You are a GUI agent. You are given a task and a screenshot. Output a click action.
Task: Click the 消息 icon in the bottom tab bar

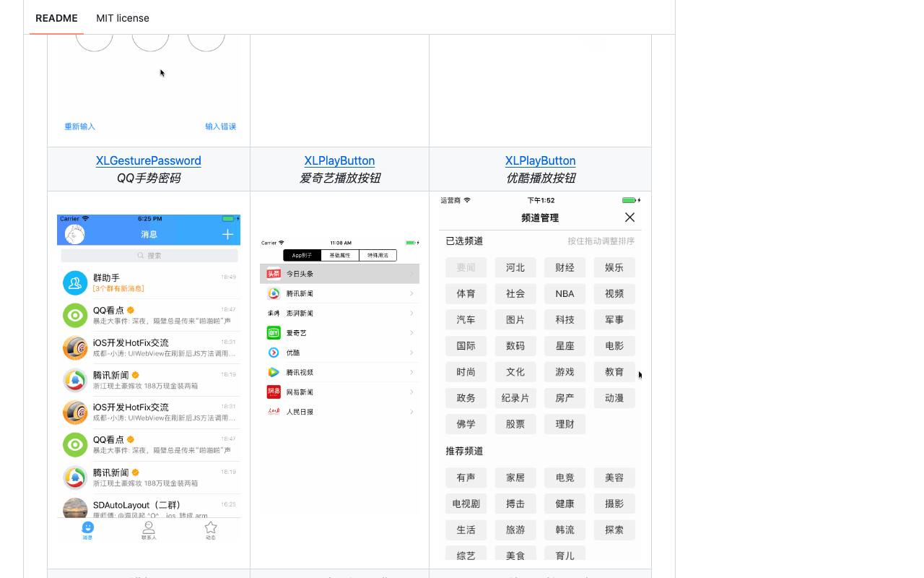coord(87,527)
